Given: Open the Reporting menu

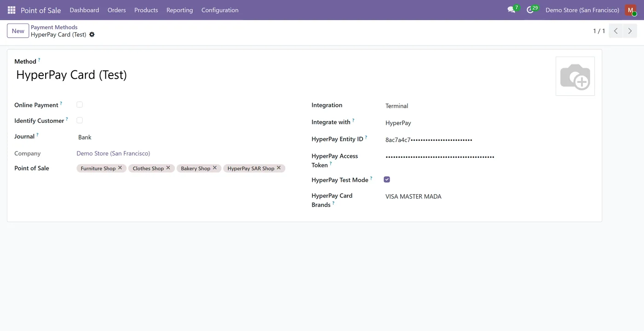Looking at the screenshot, I should click(x=180, y=10).
